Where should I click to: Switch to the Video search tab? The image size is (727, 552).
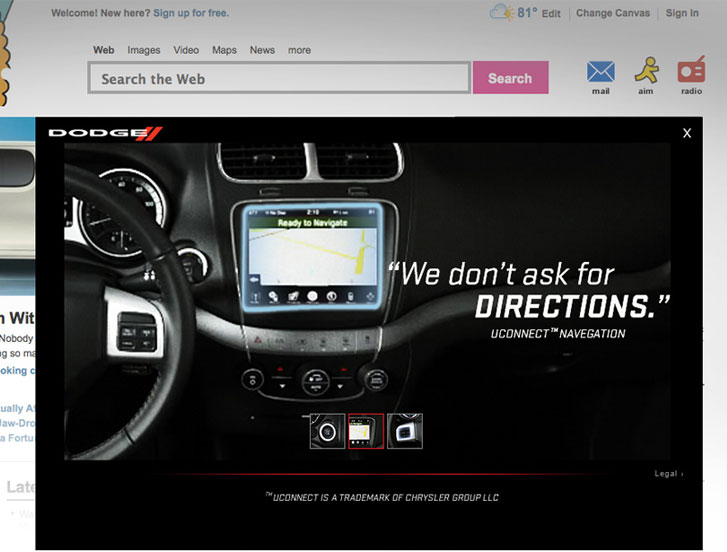186,50
